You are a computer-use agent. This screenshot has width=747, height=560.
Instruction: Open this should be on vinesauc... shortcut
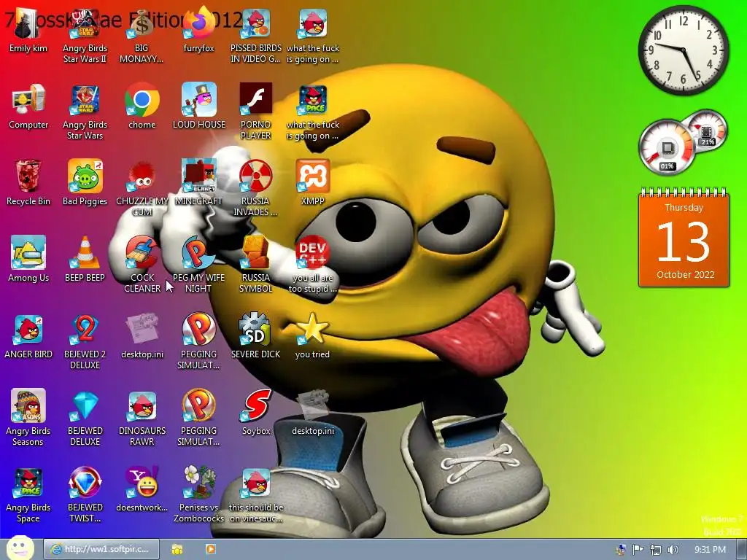(256, 495)
